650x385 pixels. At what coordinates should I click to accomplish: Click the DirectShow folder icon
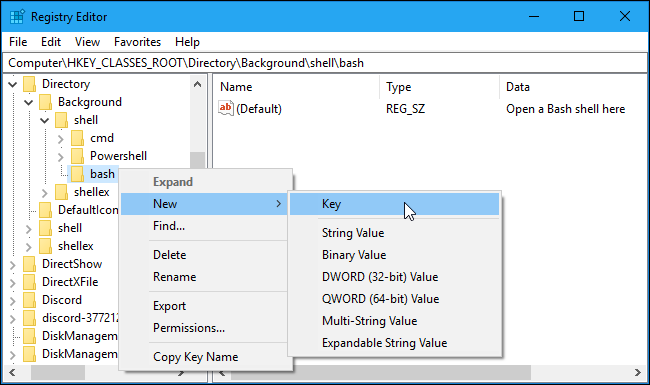click(x=29, y=264)
